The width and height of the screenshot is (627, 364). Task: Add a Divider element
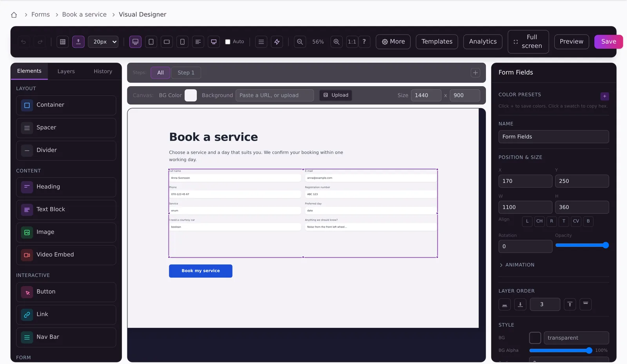[66, 150]
